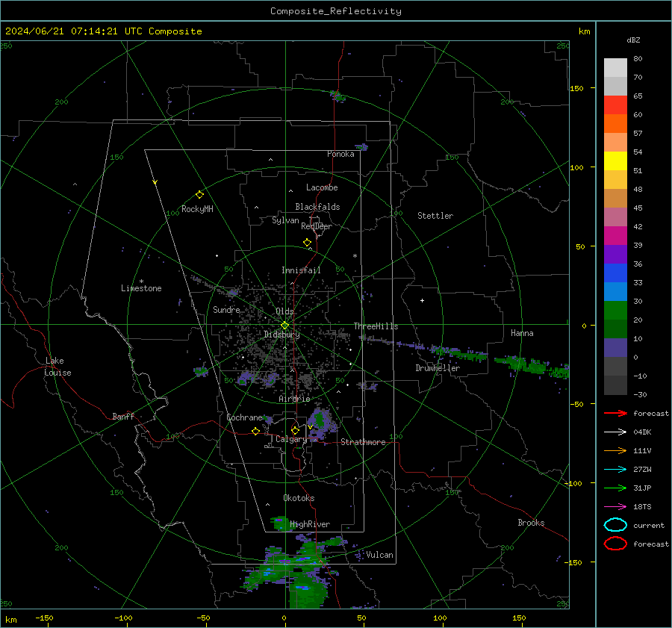Click the green radar echo band east of Drumheller
The image size is (672, 628).
tap(532, 366)
